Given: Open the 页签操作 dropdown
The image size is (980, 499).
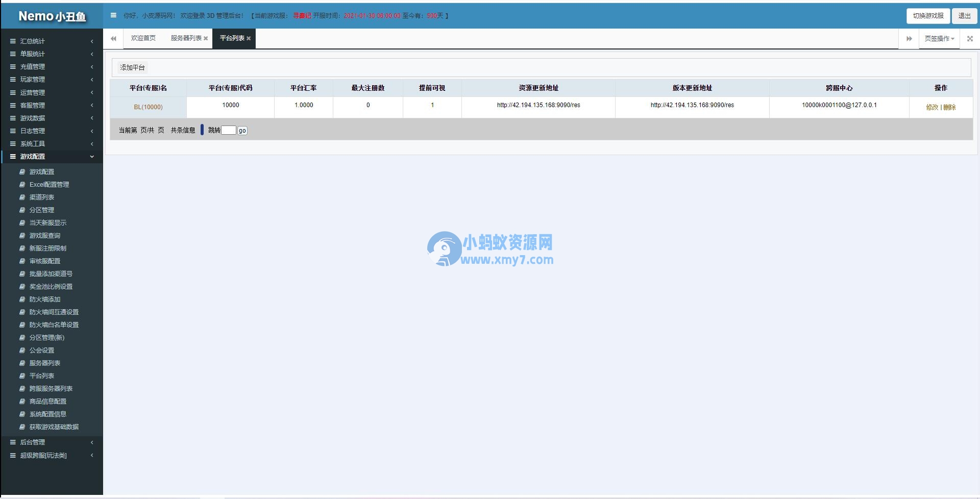Looking at the screenshot, I should click(x=939, y=38).
